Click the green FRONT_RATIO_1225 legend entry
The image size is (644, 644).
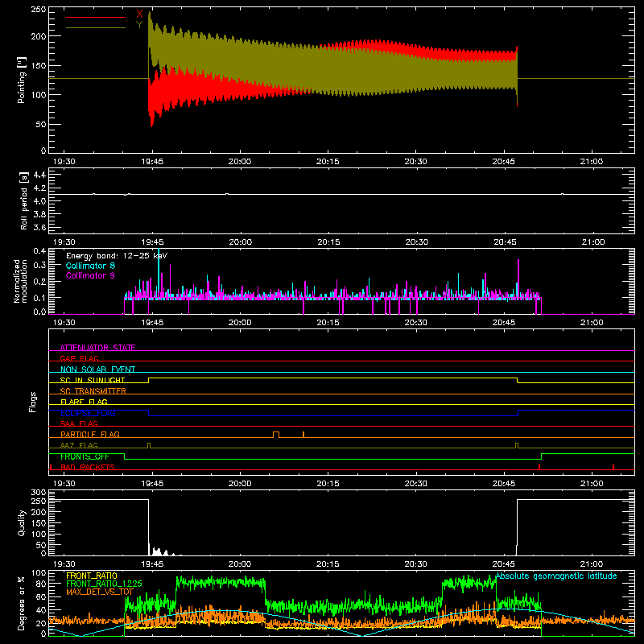tap(104, 584)
